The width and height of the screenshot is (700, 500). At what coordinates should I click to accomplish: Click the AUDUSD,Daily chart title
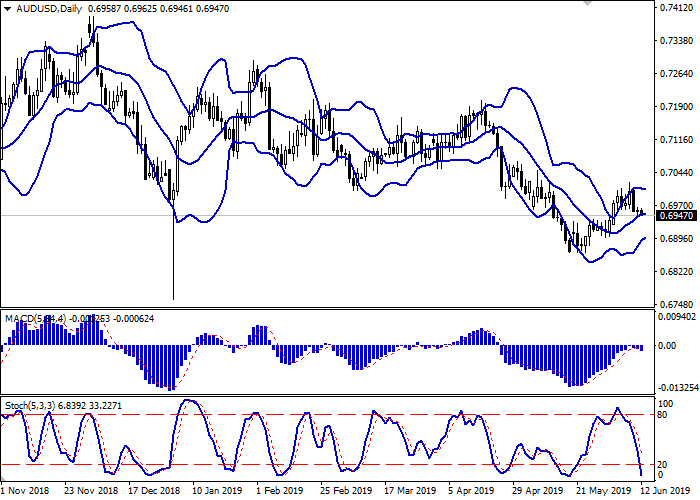43,8
